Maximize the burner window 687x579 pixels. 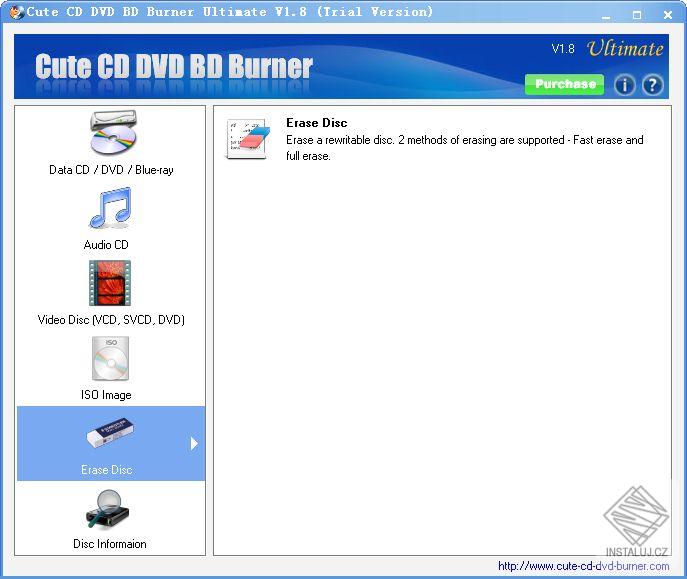[x=637, y=15]
